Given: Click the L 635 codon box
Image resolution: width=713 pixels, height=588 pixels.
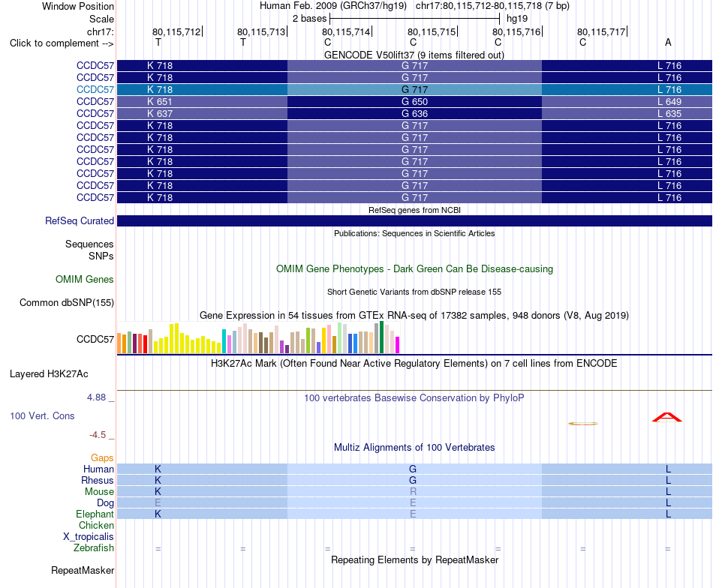Looking at the screenshot, I should (627, 113).
